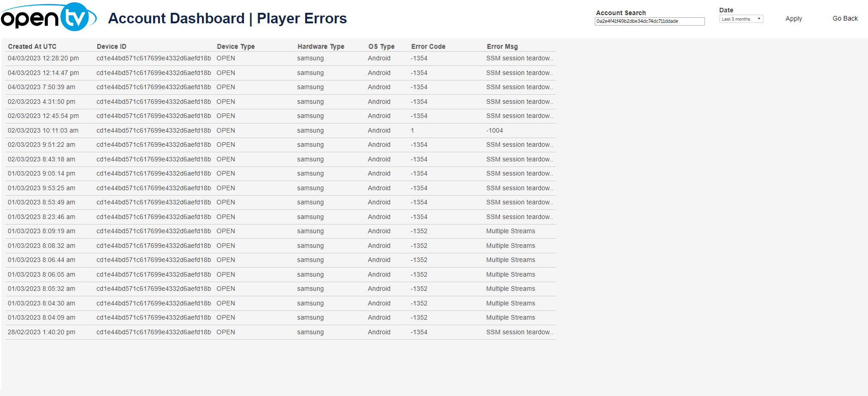This screenshot has height=396, width=868.
Task: Select the row with error code 1
Action: (412, 131)
